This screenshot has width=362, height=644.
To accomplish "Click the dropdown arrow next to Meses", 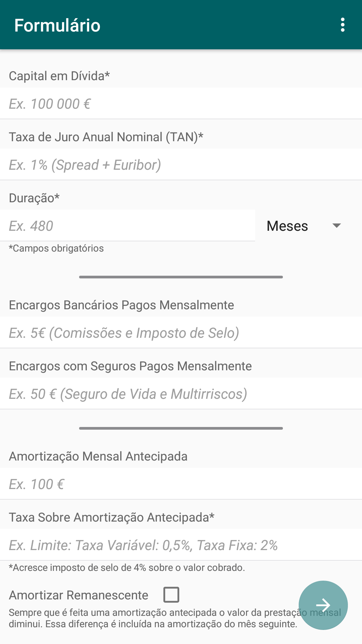I will coord(336,226).
